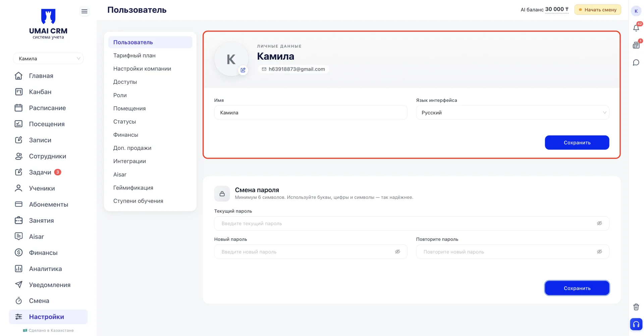644x336 pixels.
Task: Open the Помещения settings section
Action: click(150, 108)
